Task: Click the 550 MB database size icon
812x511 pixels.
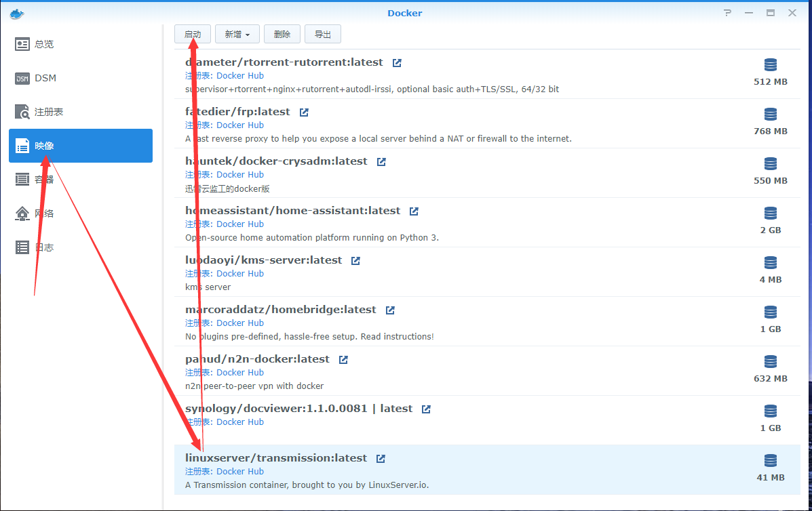Action: point(771,163)
